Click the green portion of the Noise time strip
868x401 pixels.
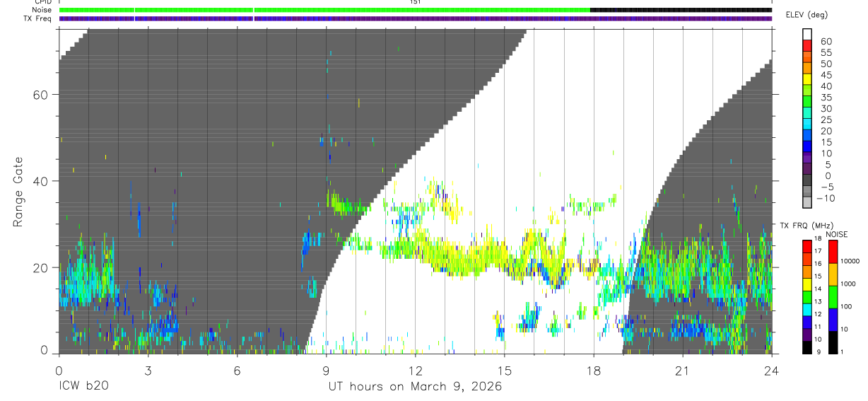tap(324, 10)
